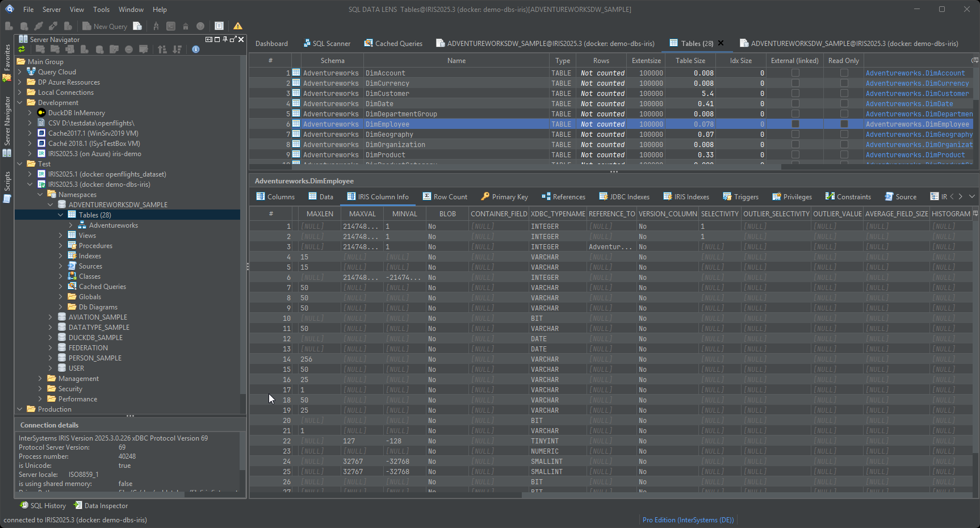Viewport: 980px width, 528px height.
Task: Click the blue info icon in Server Navigator
Action: pyautogui.click(x=196, y=49)
